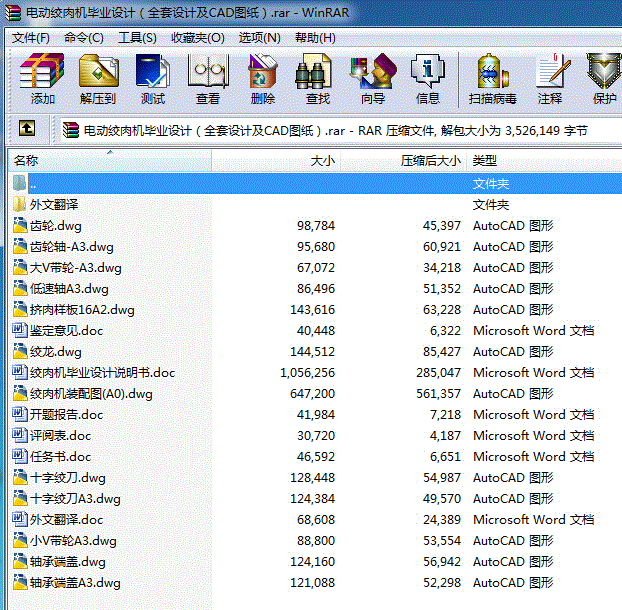
Task: Sort by 名称 column header
Action: [110, 161]
